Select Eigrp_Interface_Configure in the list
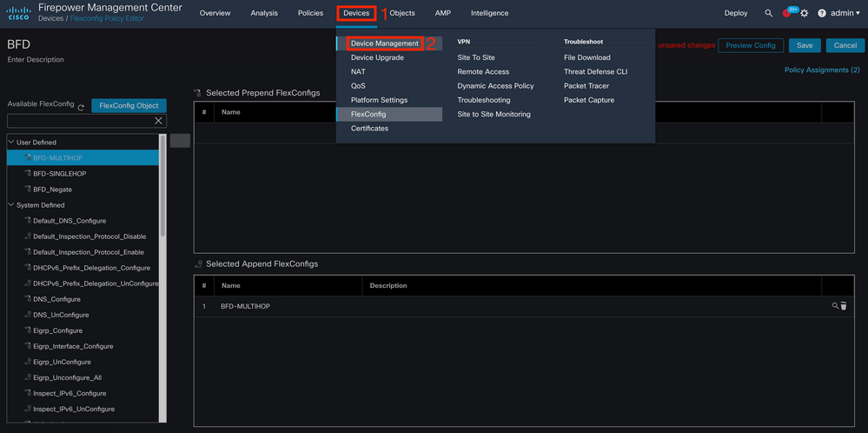 click(x=73, y=346)
